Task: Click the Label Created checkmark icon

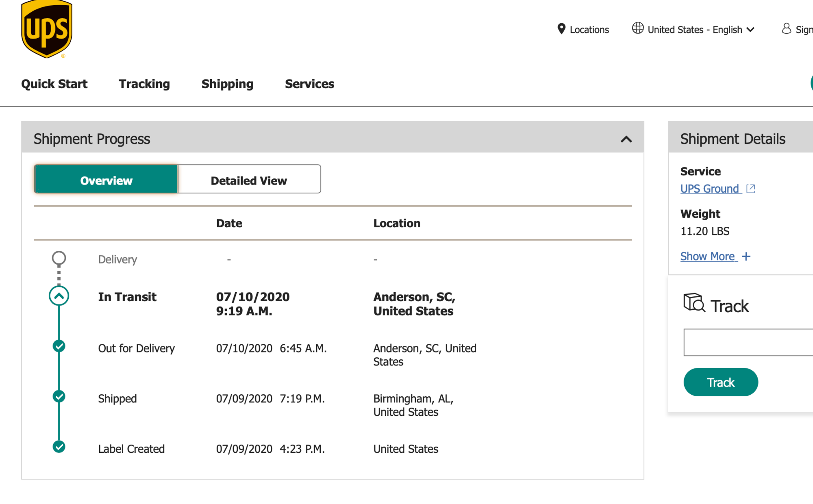Action: pos(59,447)
